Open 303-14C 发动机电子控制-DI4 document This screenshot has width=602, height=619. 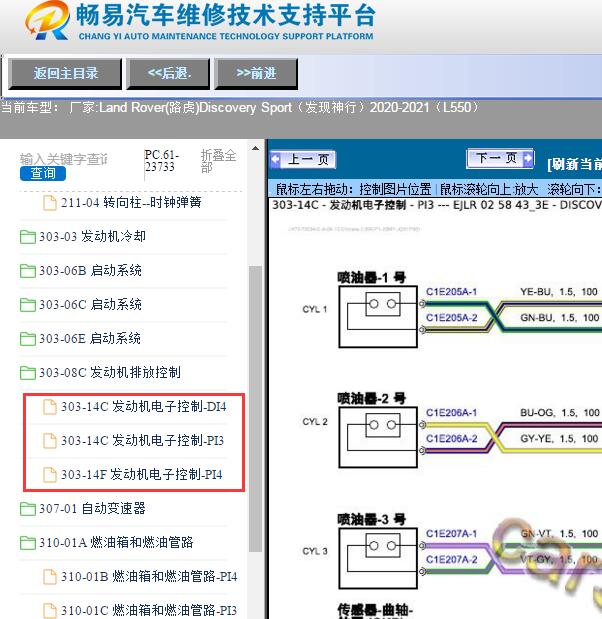coord(144,407)
